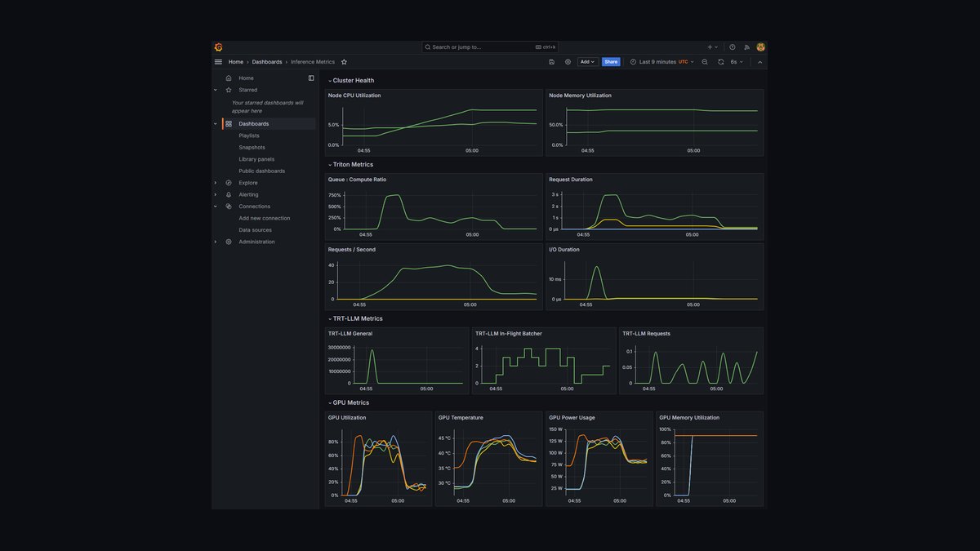The image size is (980, 551).
Task: Collapse the Starred sidebar section
Action: tap(216, 90)
